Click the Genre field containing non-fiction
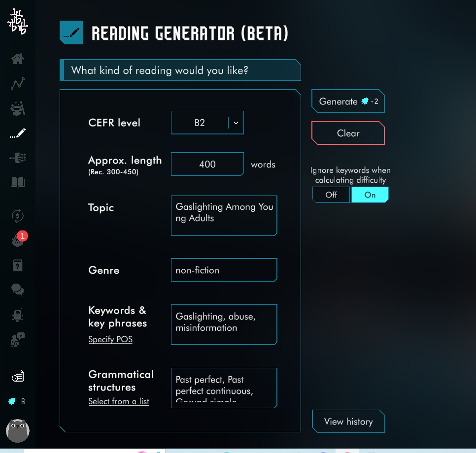 [224, 270]
